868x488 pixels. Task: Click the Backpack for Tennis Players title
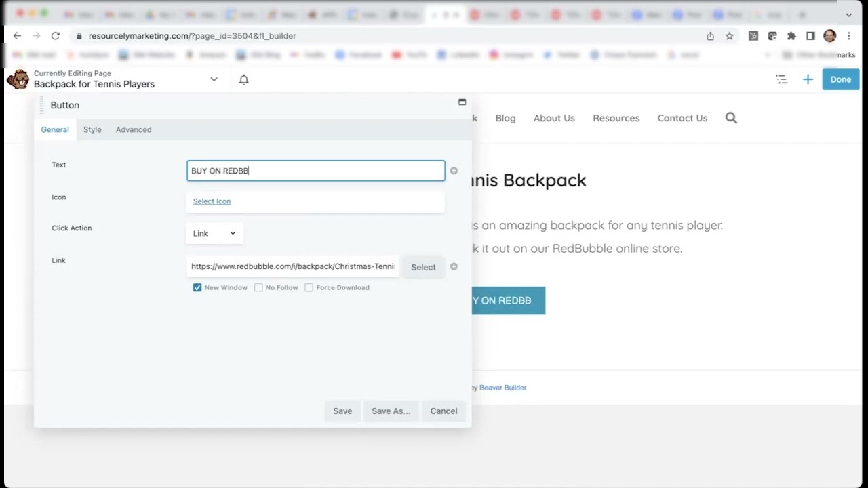tap(94, 84)
